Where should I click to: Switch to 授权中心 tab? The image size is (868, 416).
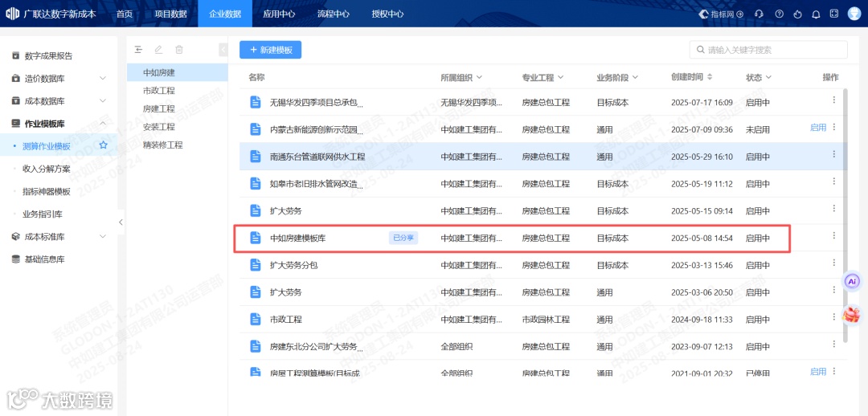[x=387, y=14]
